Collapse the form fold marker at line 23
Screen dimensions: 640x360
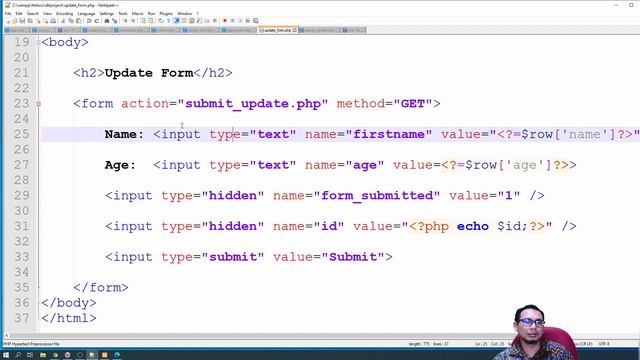(x=38, y=104)
